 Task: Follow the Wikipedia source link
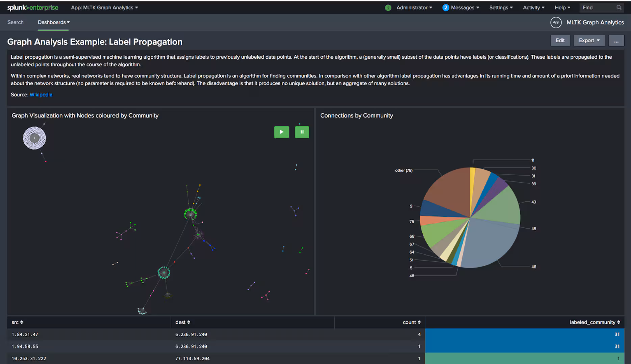41,95
